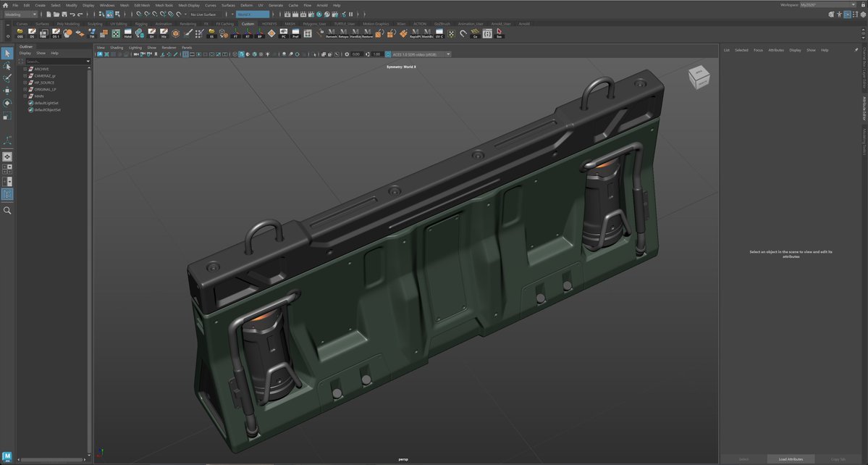Viewport: 868px width, 465px height.
Task: Click the No Live Surface field
Action: (203, 14)
